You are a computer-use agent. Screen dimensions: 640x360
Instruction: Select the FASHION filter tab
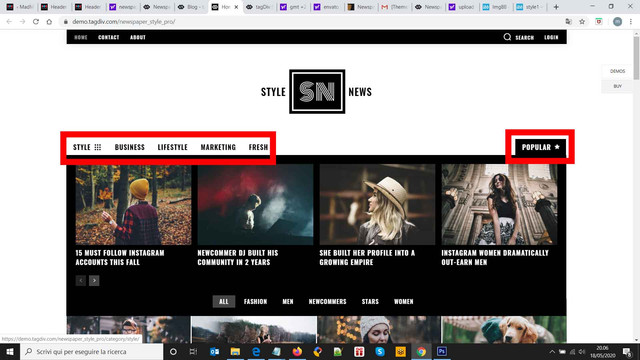256,302
